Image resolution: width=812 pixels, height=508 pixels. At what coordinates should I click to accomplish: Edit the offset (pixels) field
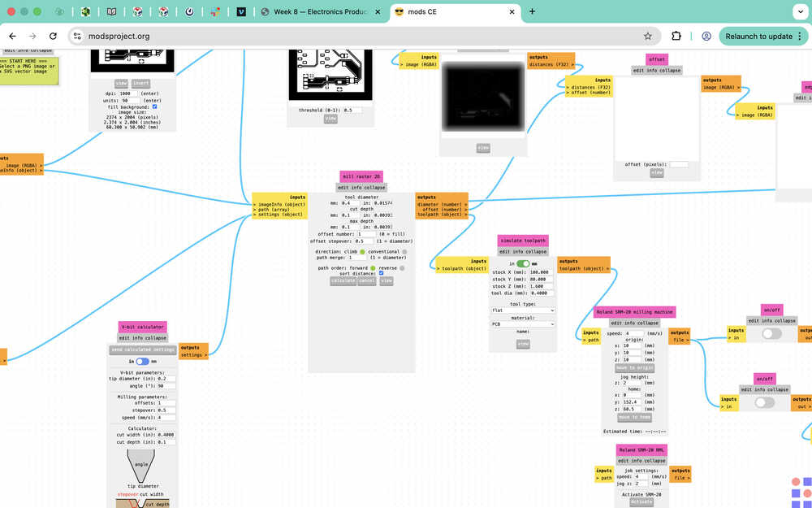pyautogui.click(x=679, y=165)
